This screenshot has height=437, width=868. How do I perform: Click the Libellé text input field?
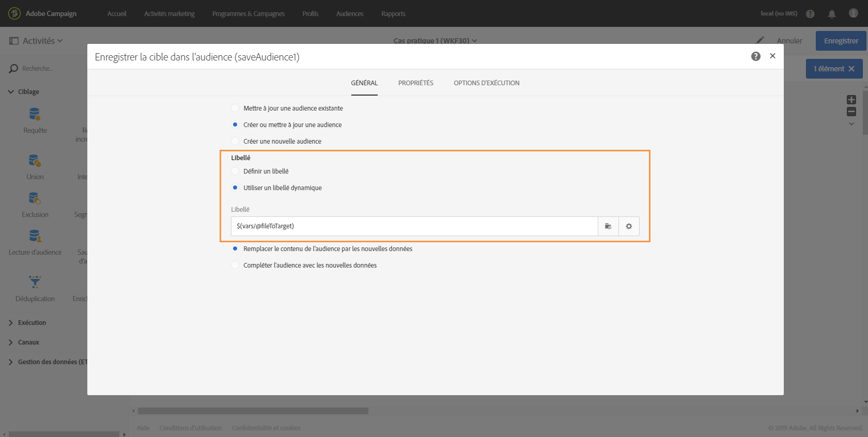[x=414, y=226]
